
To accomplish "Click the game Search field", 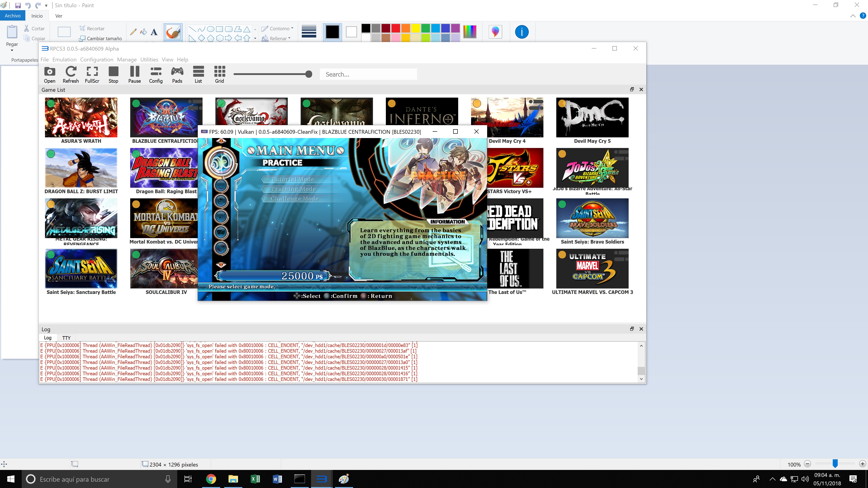I will point(368,74).
